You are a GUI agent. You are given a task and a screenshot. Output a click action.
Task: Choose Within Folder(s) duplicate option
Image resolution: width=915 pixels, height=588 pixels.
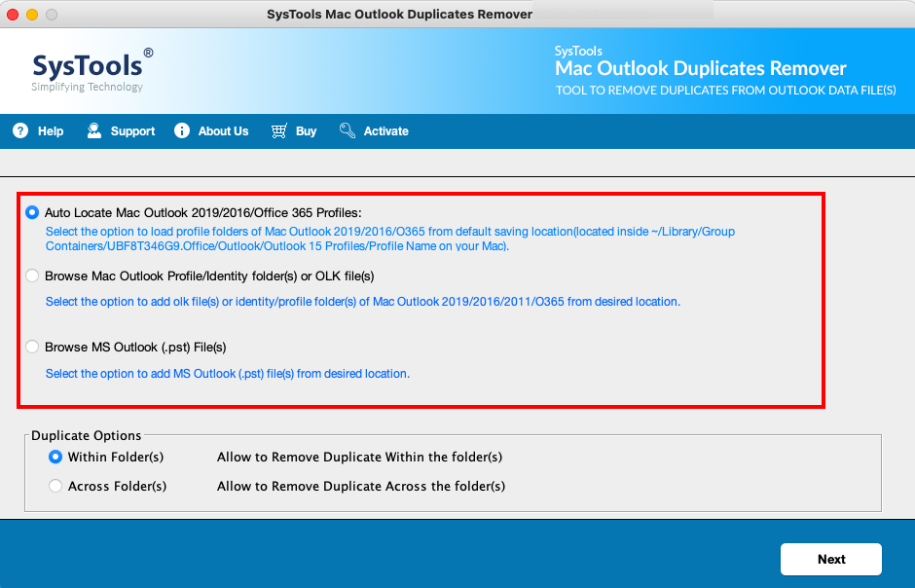(55, 457)
